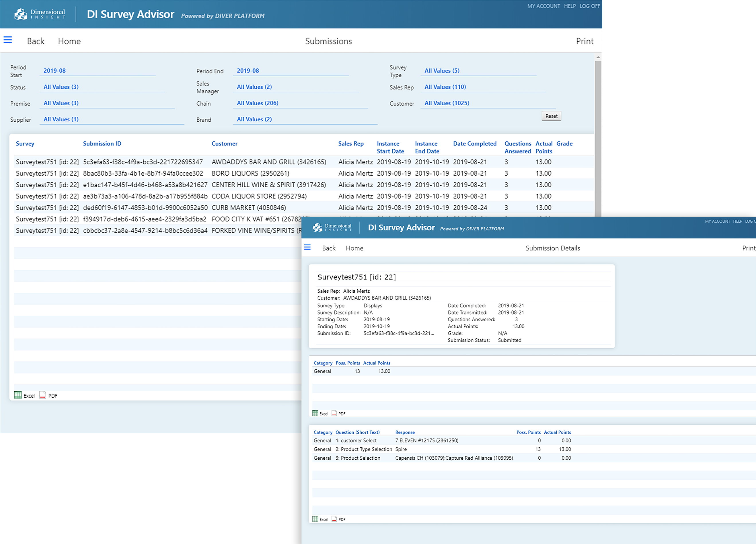Export Submissions table to PDF
Screen dimensions: 756x544
click(x=48, y=395)
